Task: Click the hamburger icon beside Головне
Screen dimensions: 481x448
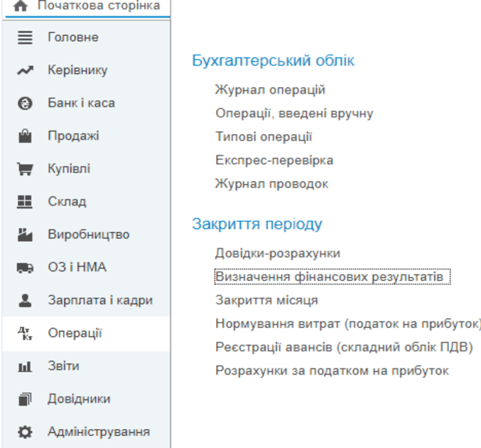Action: pyautogui.click(x=21, y=37)
